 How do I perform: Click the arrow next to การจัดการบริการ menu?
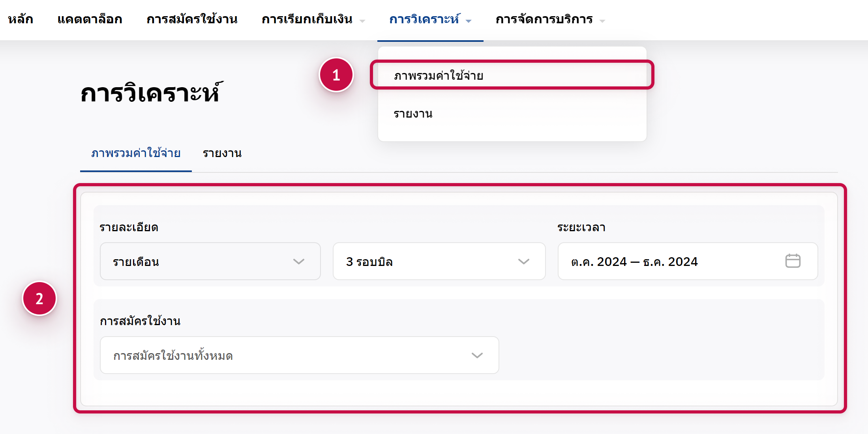[602, 21]
